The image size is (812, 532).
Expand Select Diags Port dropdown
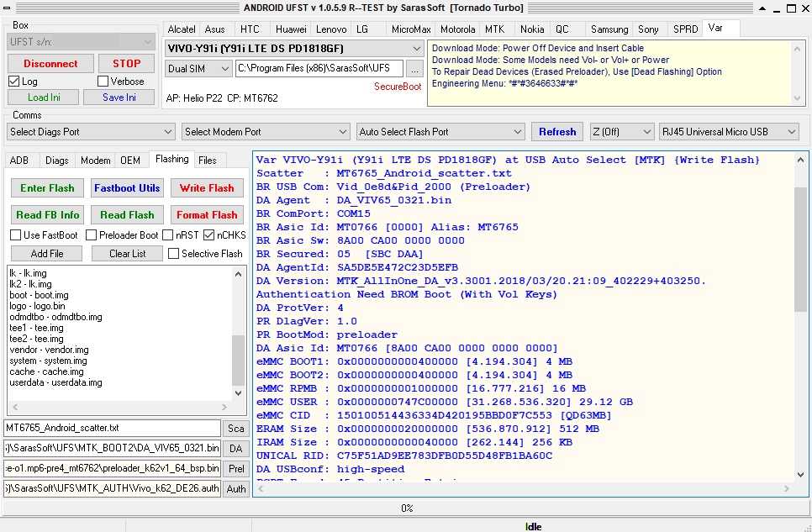pos(91,132)
